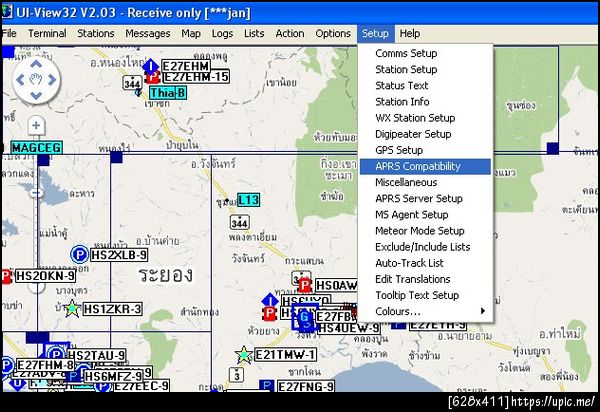This screenshot has height=412, width=600.
Task: Click the blue P icon of E27FNG-9
Action: 267,385
